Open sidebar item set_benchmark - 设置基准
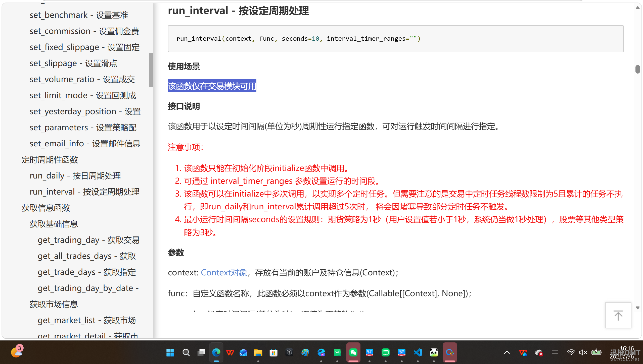 coord(79,15)
